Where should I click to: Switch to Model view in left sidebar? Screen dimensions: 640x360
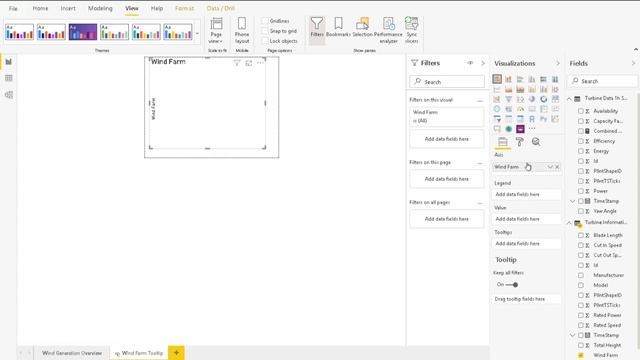[x=9, y=95]
